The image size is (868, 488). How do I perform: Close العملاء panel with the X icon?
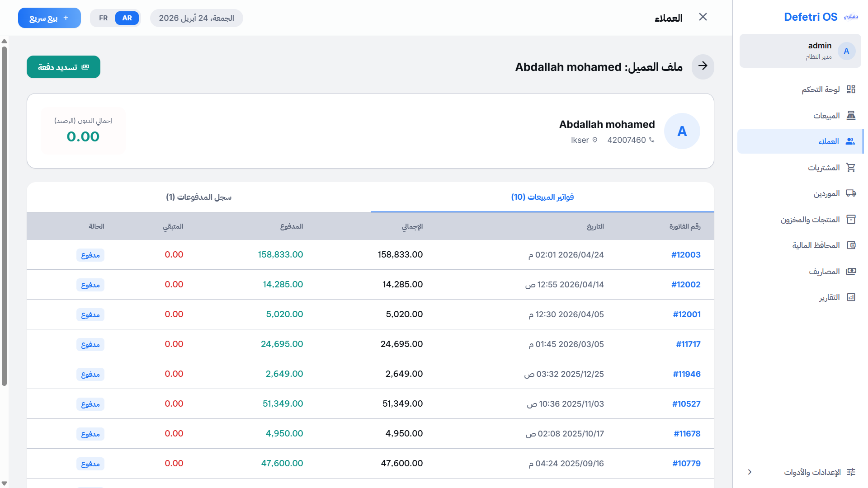pos(703,17)
